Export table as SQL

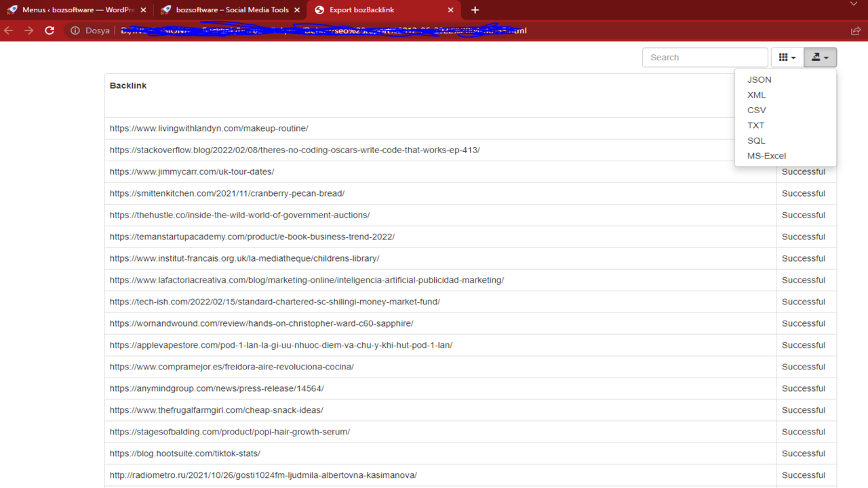(x=756, y=140)
